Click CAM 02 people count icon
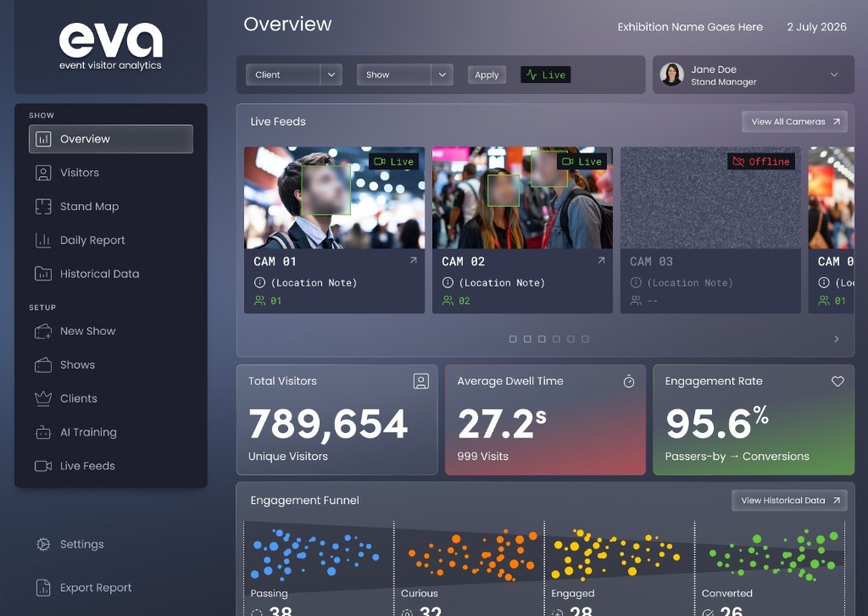This screenshot has height=616, width=868. 448,301
